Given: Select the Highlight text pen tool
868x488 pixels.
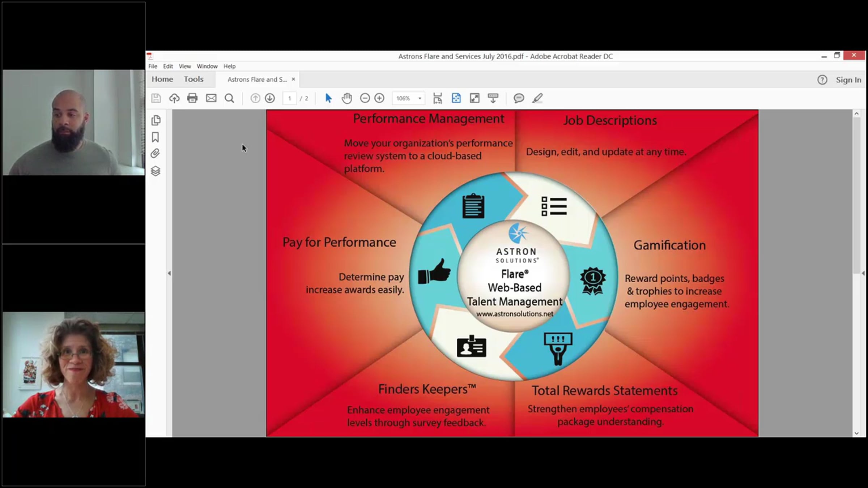Looking at the screenshot, I should click(x=537, y=98).
